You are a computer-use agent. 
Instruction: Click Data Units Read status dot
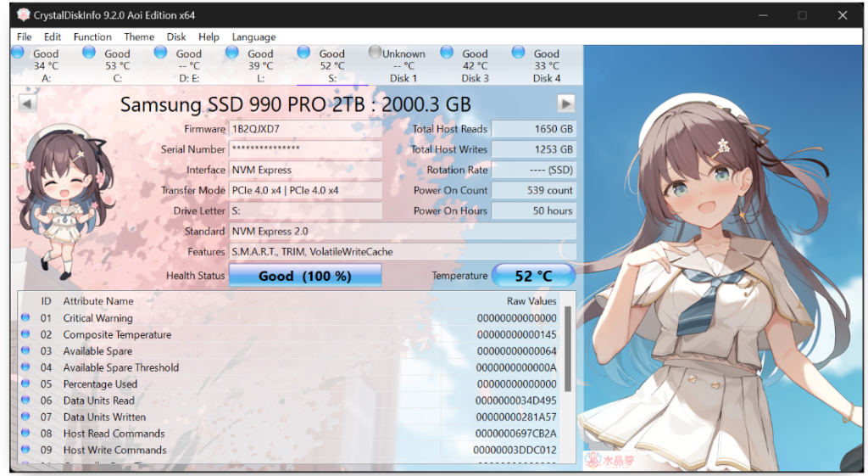[25, 400]
